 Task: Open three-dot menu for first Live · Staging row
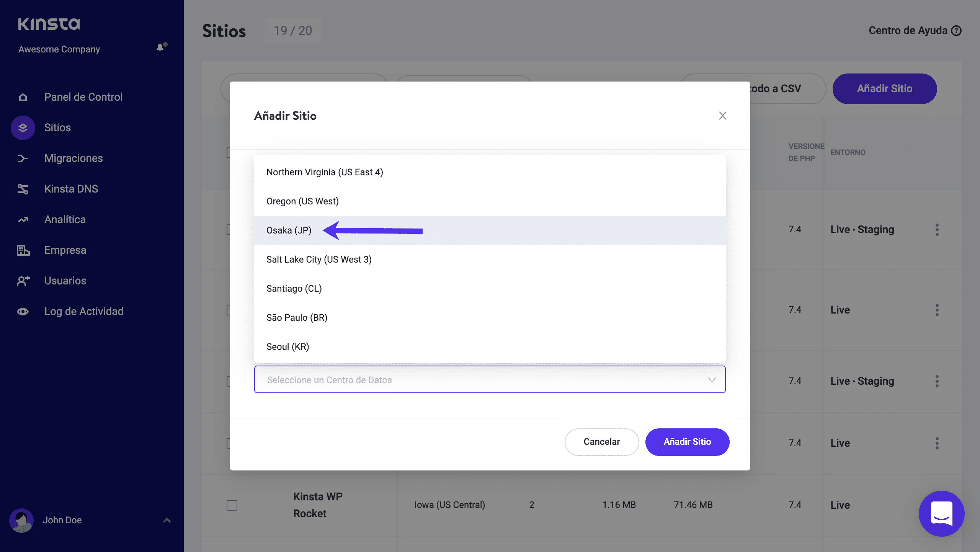pyautogui.click(x=937, y=230)
